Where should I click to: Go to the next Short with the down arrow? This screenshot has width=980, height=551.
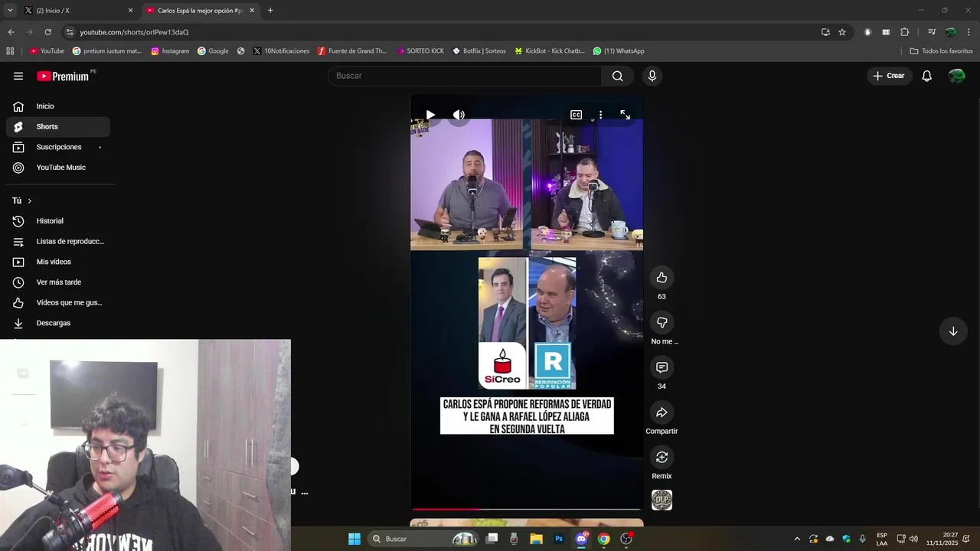[953, 331]
